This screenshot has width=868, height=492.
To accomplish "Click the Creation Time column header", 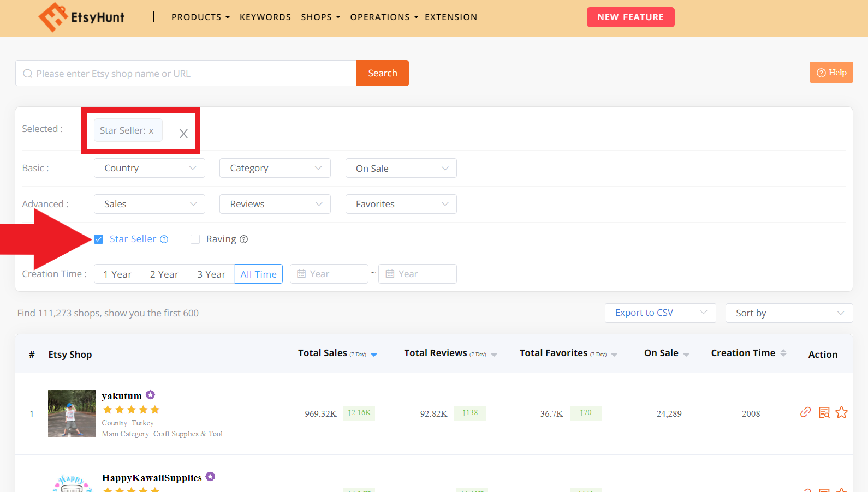I will (x=743, y=353).
